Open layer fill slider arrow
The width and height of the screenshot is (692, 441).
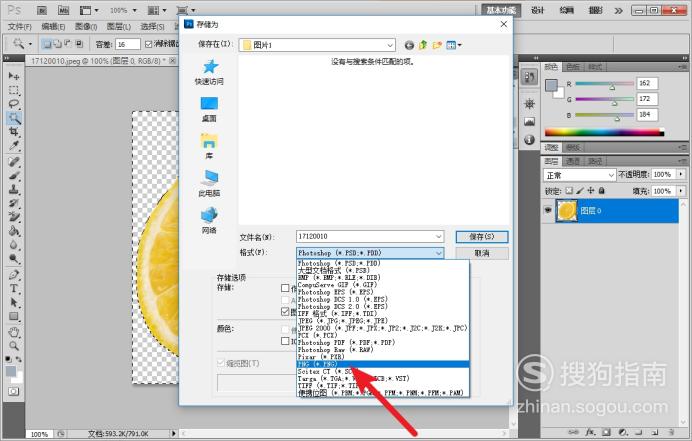pos(681,191)
